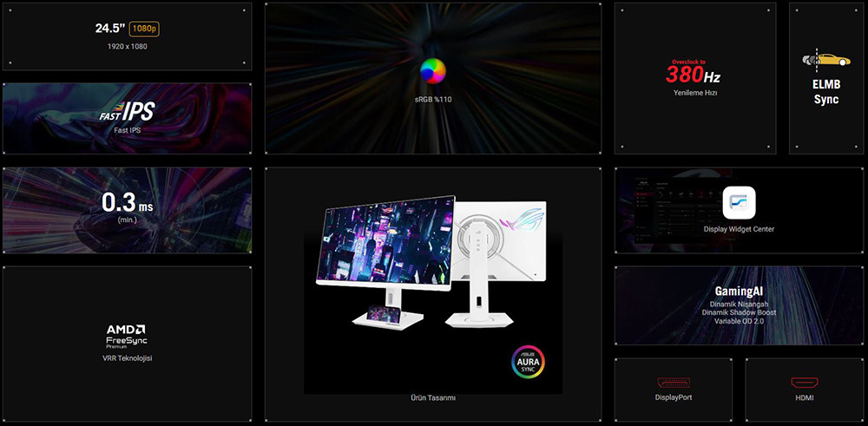
Task: Click the VRR Teknolojisi label
Action: [x=127, y=358]
